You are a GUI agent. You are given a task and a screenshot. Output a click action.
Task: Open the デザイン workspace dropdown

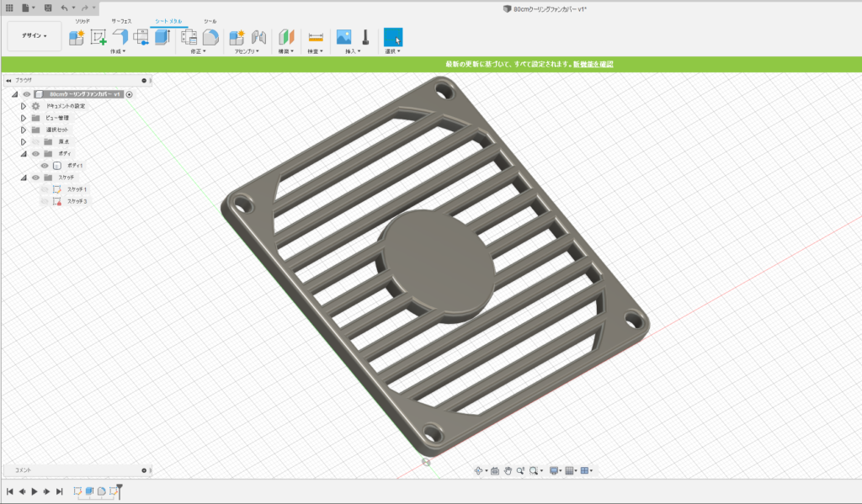35,36
